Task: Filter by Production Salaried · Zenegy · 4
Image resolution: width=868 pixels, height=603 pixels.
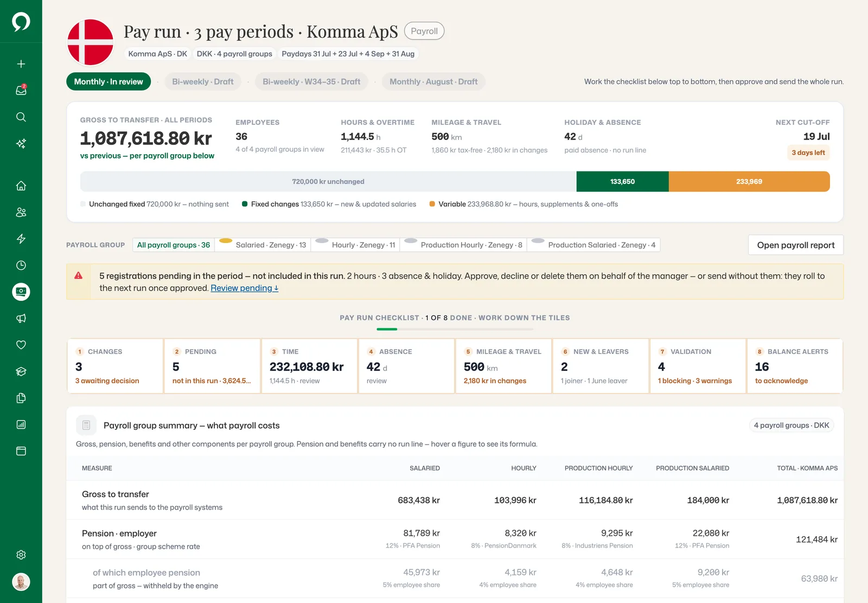Action: pos(594,245)
